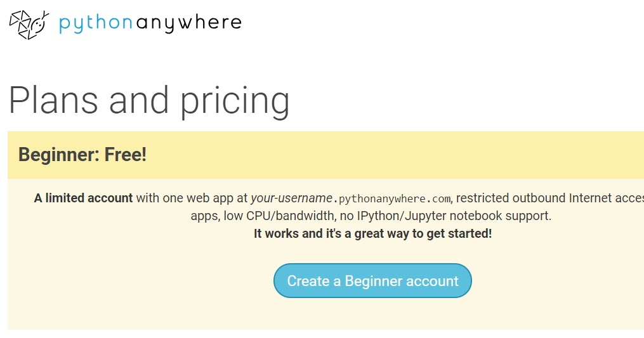The width and height of the screenshot is (644, 338).
Task: Click the italic "your-username" text
Action: [x=291, y=198]
